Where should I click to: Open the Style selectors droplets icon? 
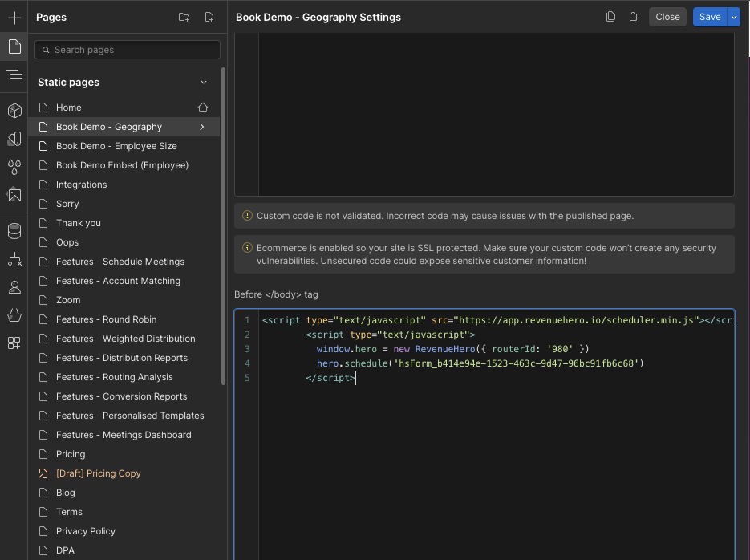[14, 167]
